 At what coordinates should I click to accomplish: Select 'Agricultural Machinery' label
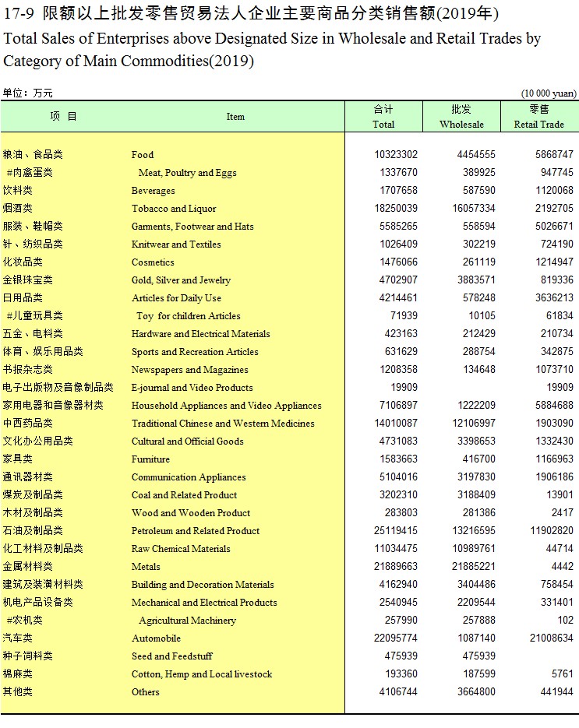point(187,621)
